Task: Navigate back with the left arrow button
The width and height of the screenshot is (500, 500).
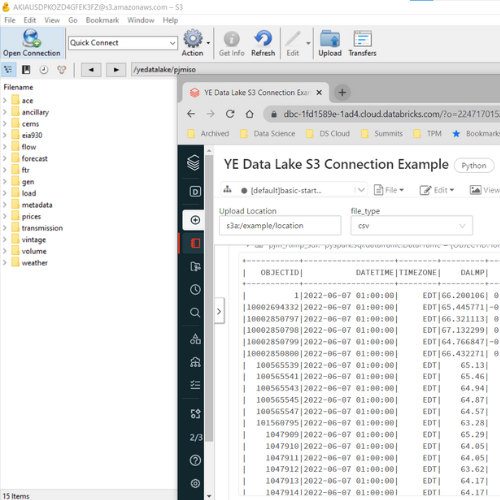Action: point(91,70)
